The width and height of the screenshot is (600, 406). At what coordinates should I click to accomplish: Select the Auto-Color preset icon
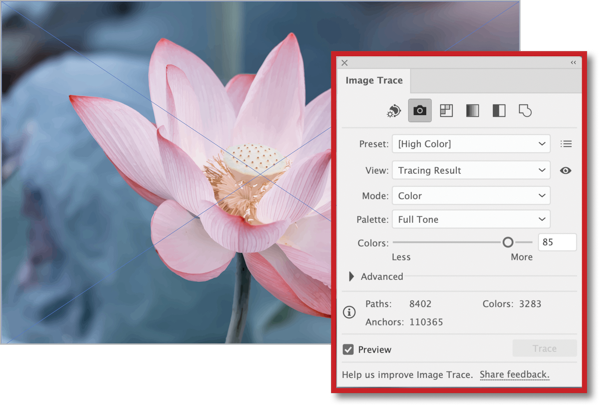[x=394, y=111]
